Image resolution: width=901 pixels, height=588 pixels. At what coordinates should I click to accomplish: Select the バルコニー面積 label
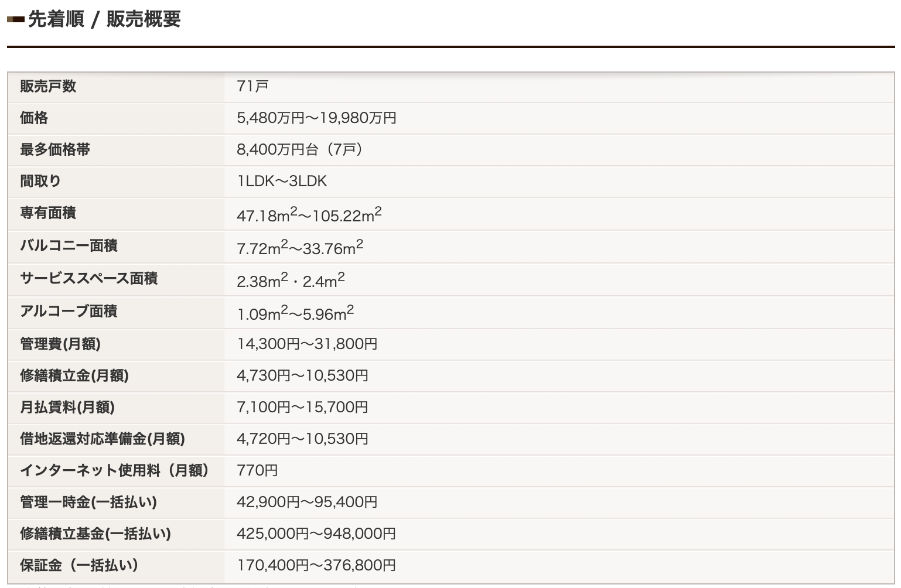point(69,245)
